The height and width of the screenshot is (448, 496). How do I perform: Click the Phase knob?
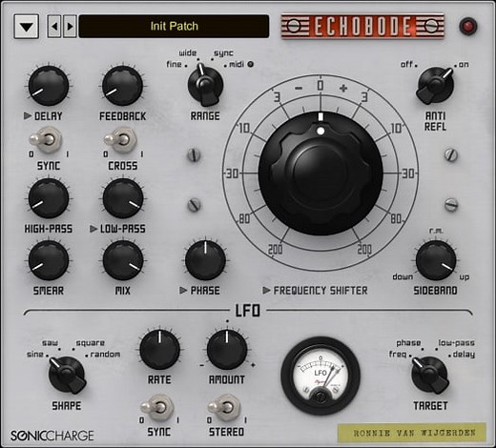click(x=205, y=260)
